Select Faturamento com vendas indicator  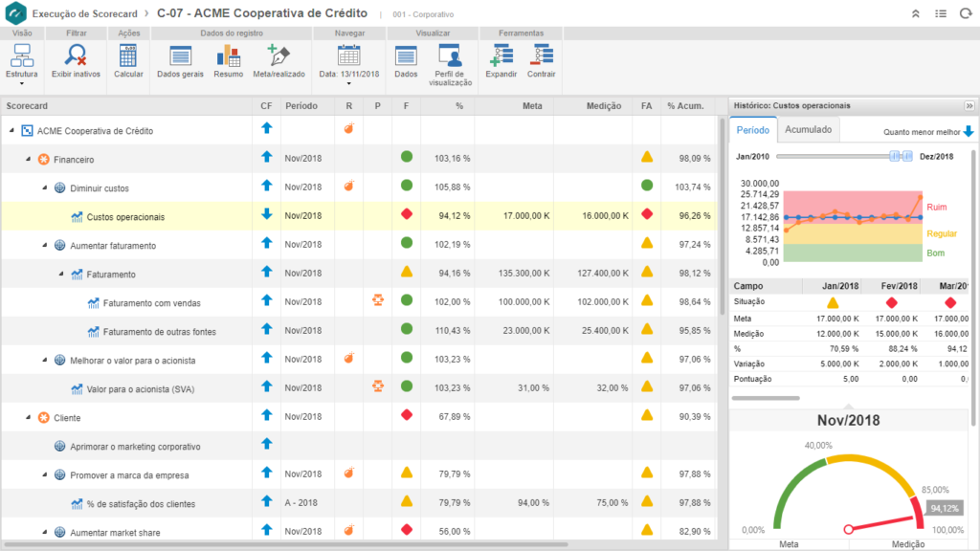[151, 303]
